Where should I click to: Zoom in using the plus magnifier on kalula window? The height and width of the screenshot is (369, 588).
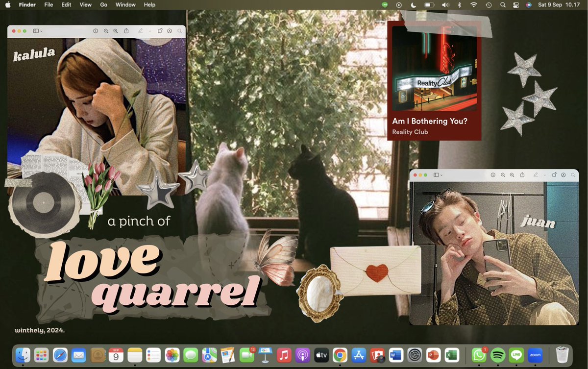pos(116,31)
